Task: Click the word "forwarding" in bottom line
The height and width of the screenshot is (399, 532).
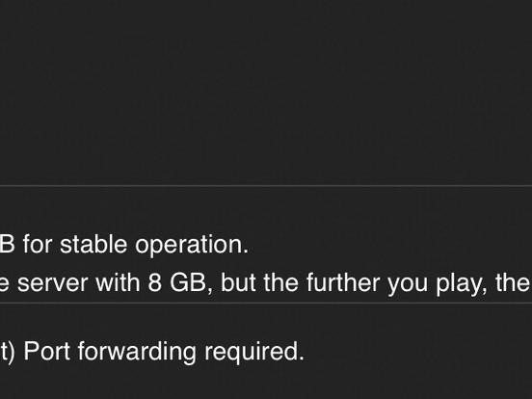Action: pos(137,353)
